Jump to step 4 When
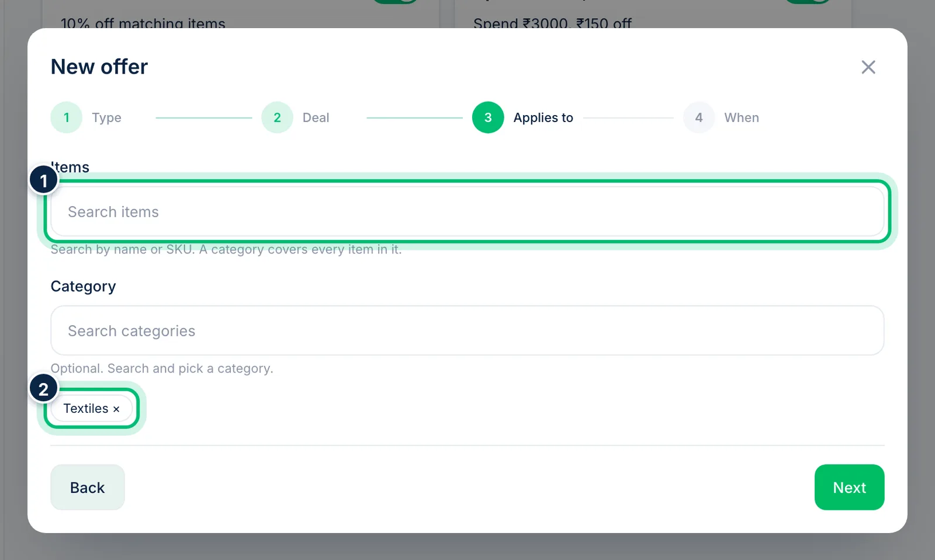The image size is (935, 560). (x=721, y=117)
